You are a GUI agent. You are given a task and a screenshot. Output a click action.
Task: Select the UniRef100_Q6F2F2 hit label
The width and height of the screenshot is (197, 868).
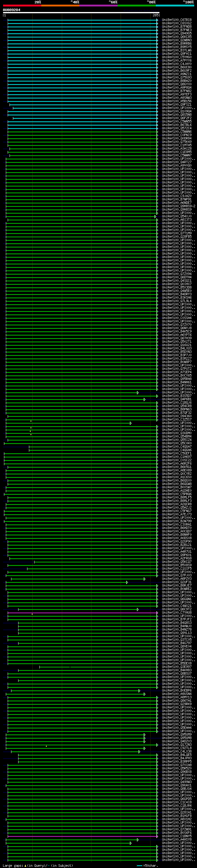(177, 118)
